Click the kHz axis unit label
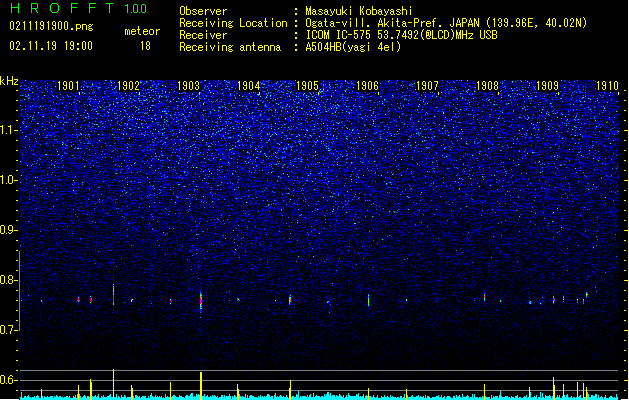Image resolution: width=629 pixels, height=400 pixels. click(x=9, y=81)
